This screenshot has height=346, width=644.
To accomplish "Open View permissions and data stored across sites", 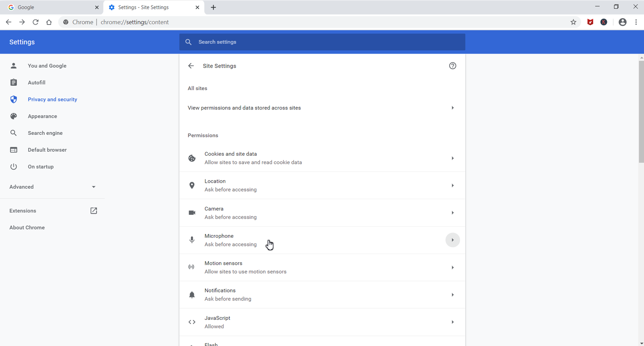I will [x=322, y=108].
